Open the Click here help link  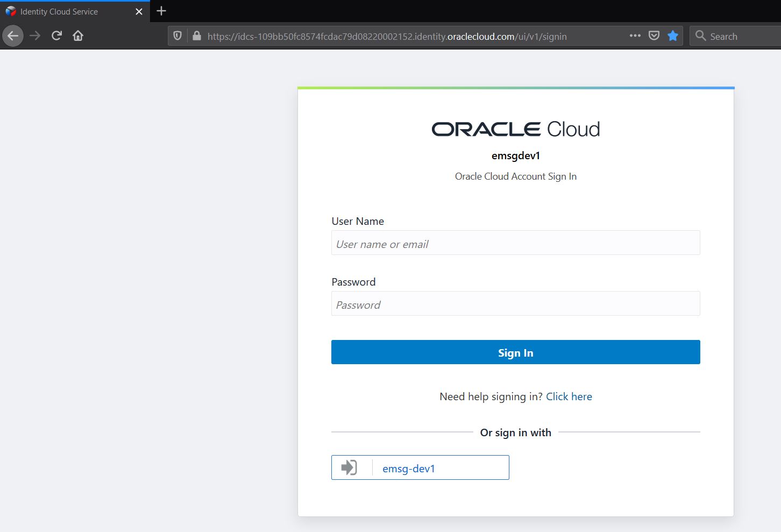click(569, 396)
